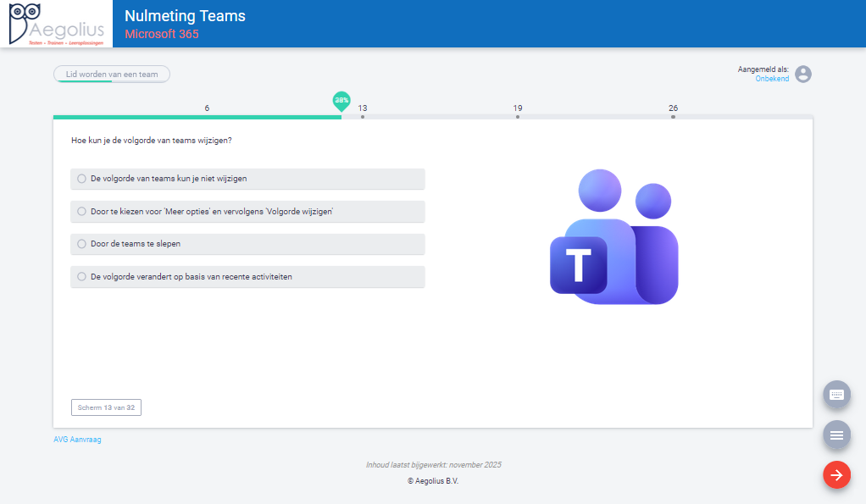This screenshot has height=504, width=866.
Task: Click the keyboard shortcut floating button
Action: (x=836, y=395)
